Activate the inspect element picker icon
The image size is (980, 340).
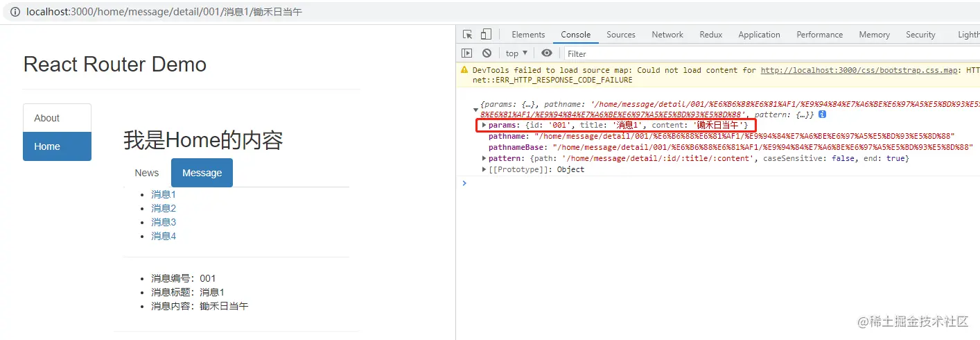tap(468, 35)
